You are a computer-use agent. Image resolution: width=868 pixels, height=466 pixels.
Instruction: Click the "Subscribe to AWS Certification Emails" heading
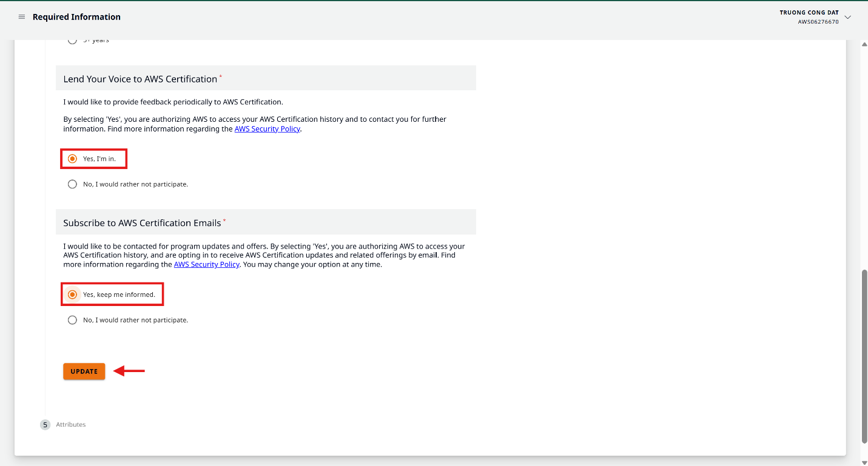tap(142, 223)
